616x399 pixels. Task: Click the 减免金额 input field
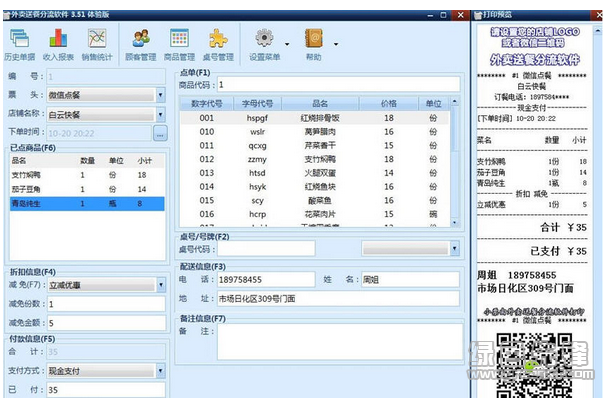[106, 323]
